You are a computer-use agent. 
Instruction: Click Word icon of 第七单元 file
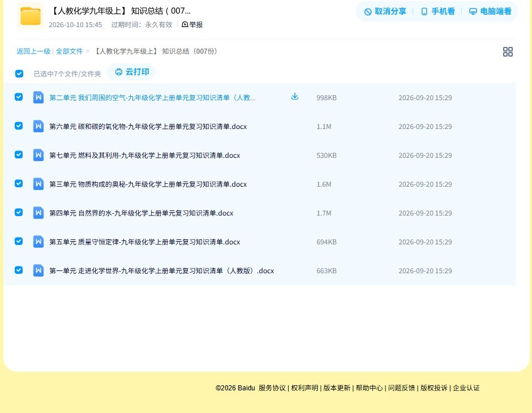click(38, 155)
